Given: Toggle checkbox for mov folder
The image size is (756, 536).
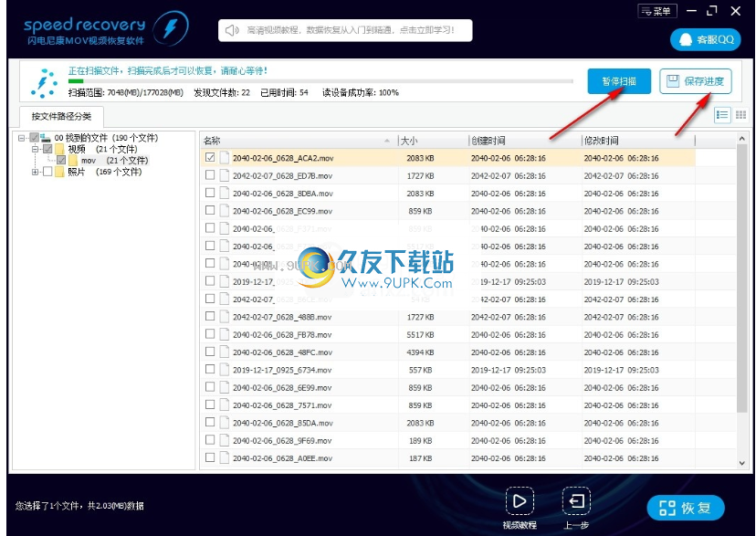Looking at the screenshot, I should click(61, 160).
